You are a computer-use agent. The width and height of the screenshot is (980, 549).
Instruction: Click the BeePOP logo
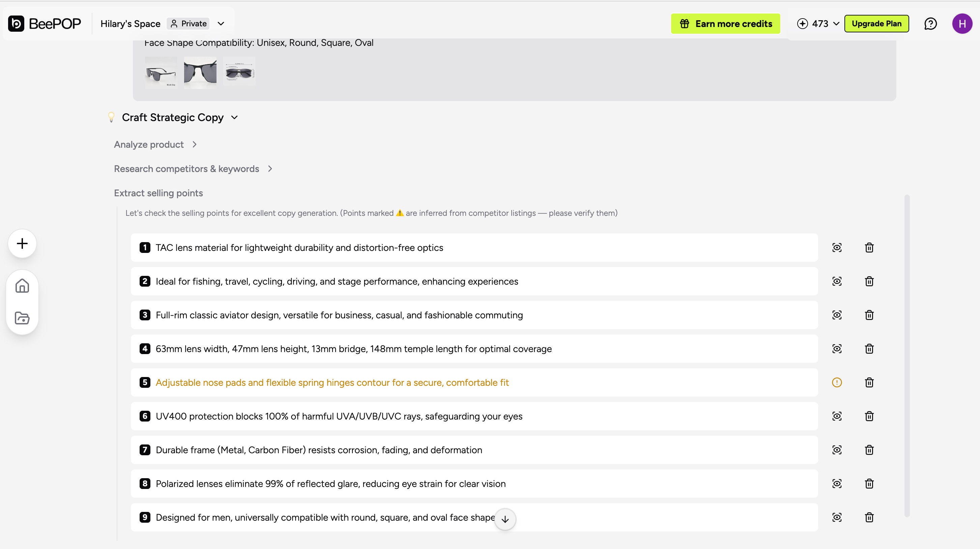pyautogui.click(x=45, y=24)
